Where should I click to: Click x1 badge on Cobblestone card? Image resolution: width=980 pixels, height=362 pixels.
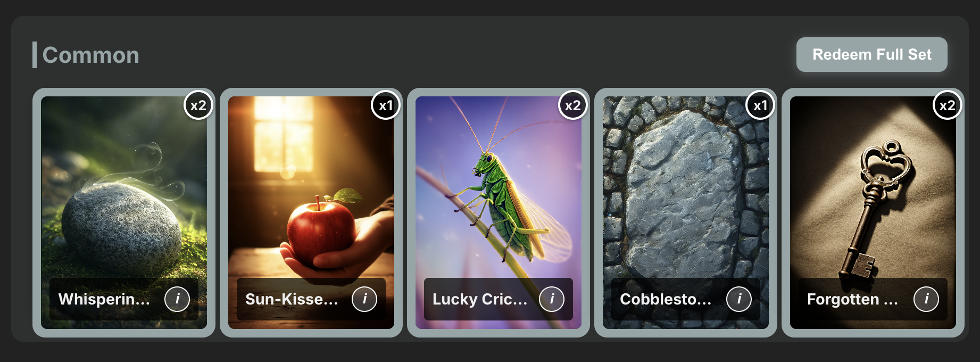point(760,105)
